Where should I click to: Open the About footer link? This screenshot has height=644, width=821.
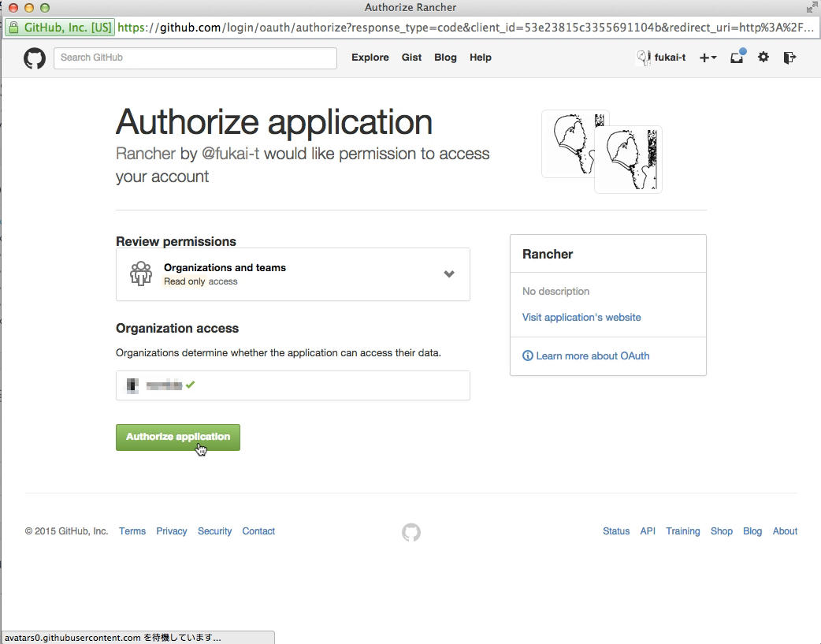785,530
